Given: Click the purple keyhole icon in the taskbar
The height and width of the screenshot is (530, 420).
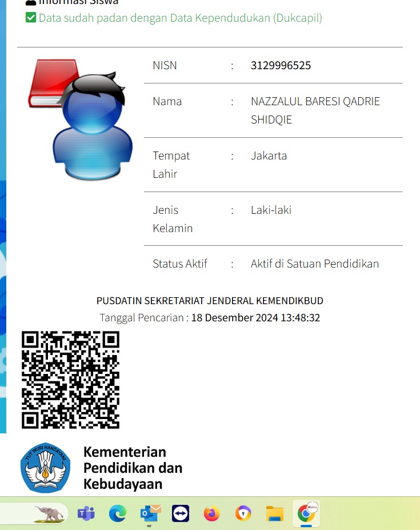Looking at the screenshot, I should click(x=243, y=513).
